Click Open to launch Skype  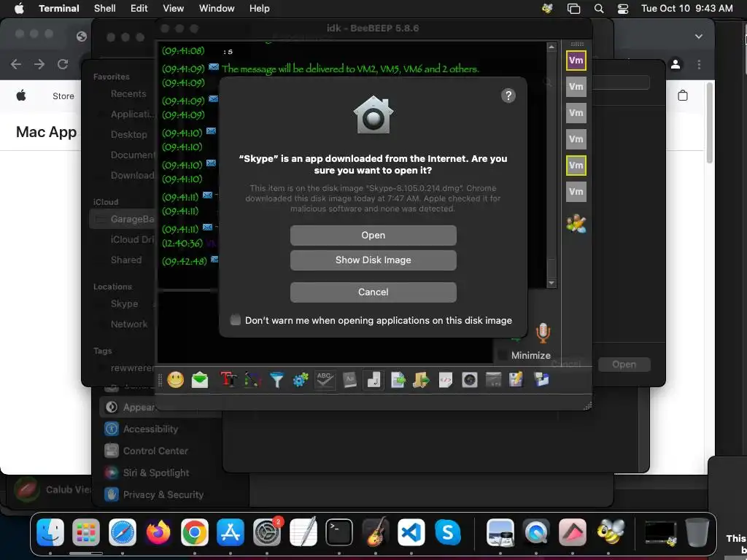373,236
